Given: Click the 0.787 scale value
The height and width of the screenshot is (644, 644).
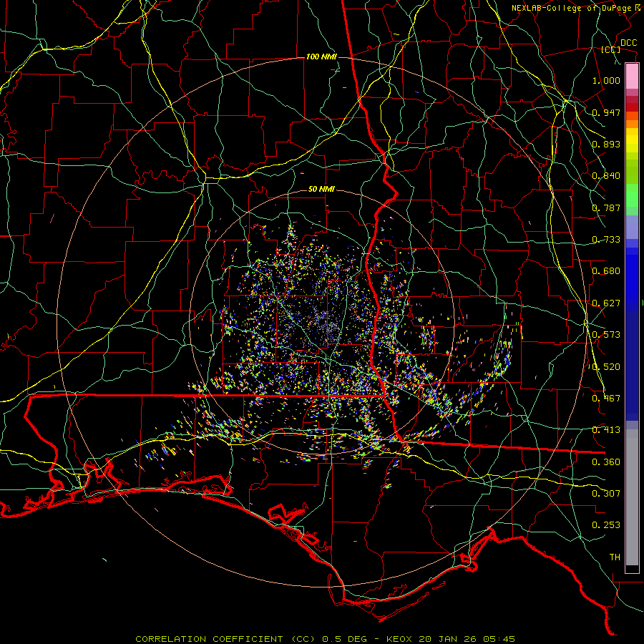Looking at the screenshot, I should click(x=606, y=208).
